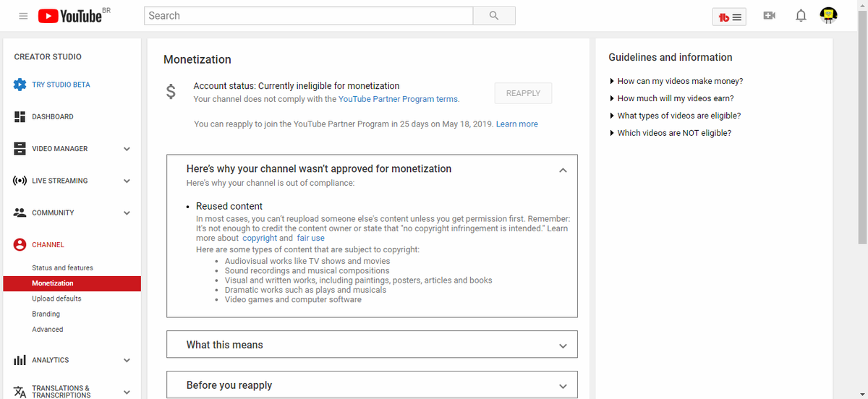Click the Analytics bar chart icon
Viewport: 868px width, 399px height.
20,360
